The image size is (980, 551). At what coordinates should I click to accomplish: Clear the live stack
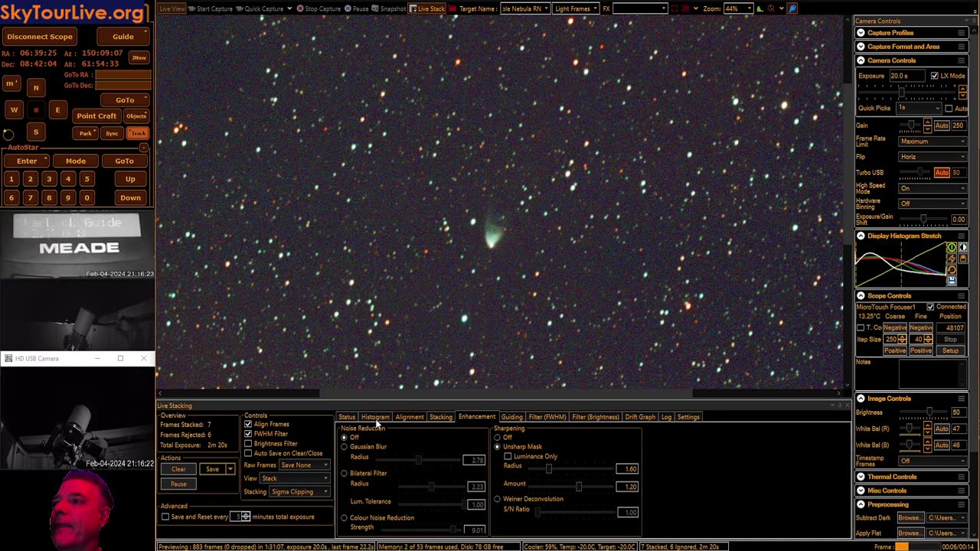(x=178, y=469)
